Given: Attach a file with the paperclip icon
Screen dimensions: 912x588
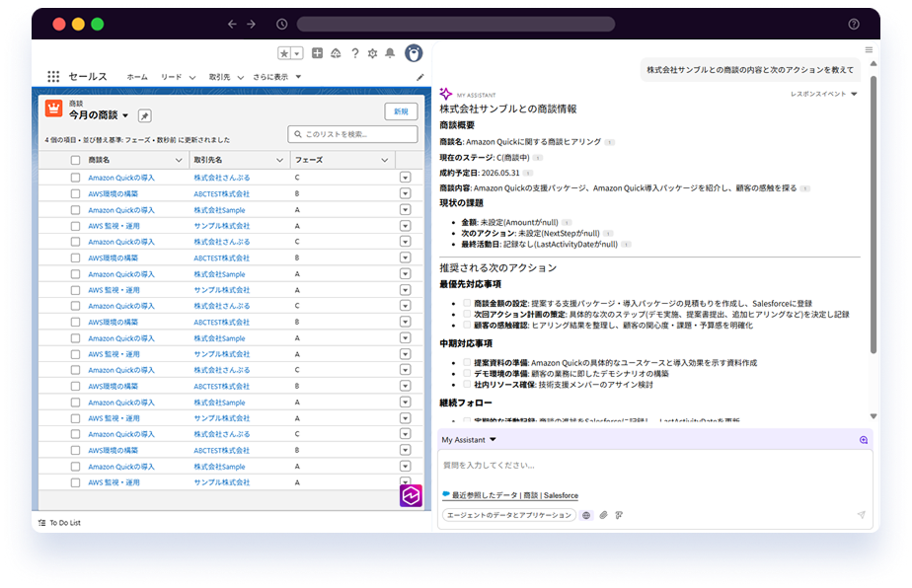Looking at the screenshot, I should 603,513.
